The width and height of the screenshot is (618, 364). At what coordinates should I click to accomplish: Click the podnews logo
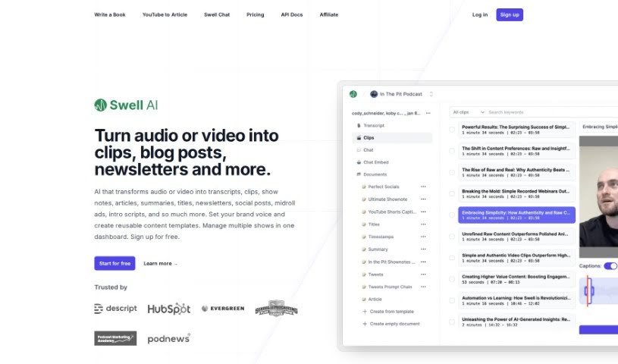point(168,338)
